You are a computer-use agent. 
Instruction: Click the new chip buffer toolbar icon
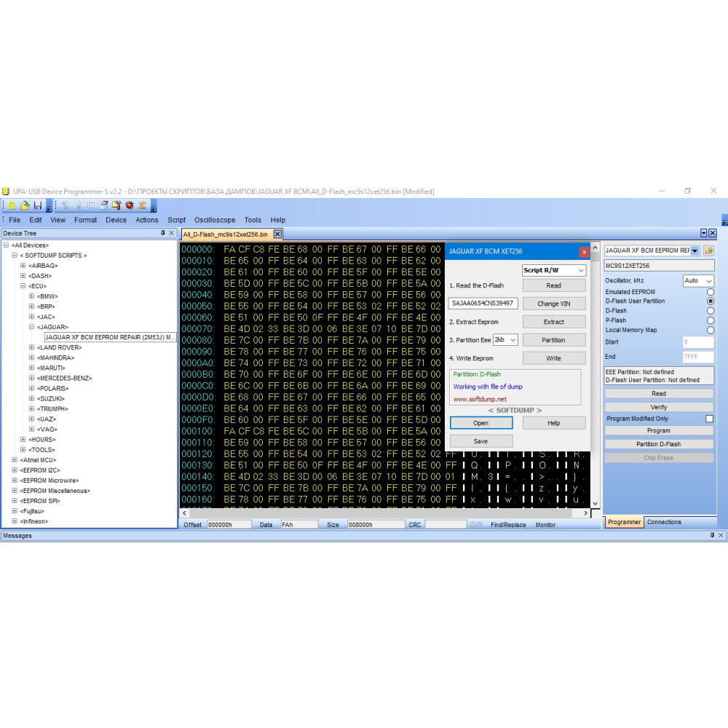tap(12, 205)
